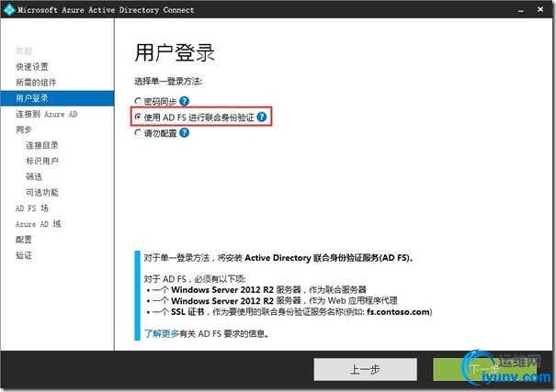Image resolution: width=556 pixels, height=392 pixels.
Task: Open the 验证 sidebar step
Action: (24, 255)
